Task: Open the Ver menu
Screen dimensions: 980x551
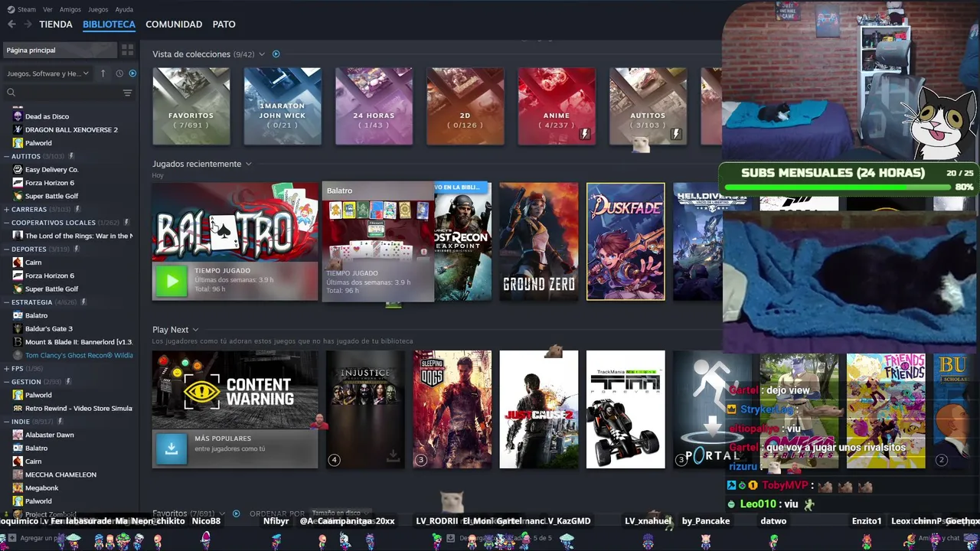Action: coord(47,9)
